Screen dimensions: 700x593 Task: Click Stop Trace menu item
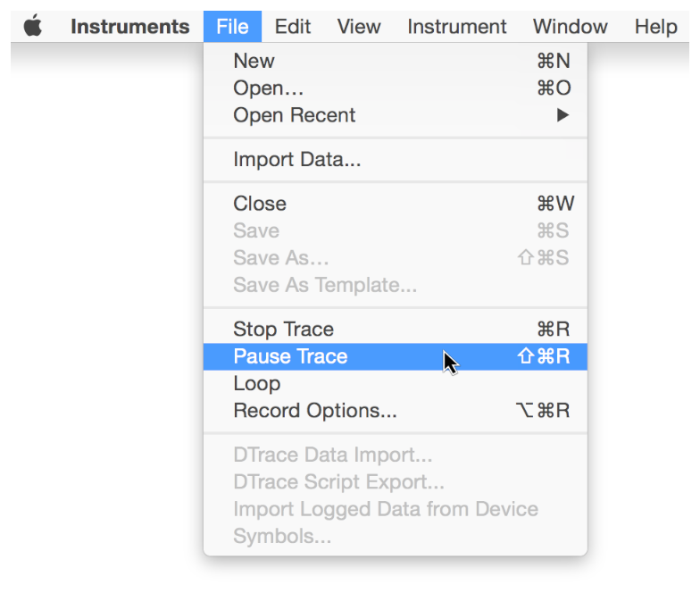click(283, 330)
